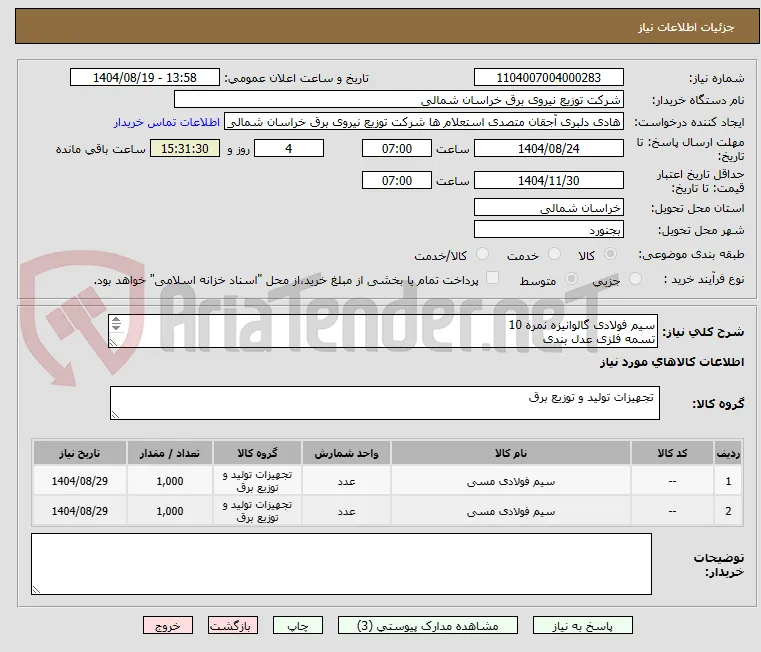
Task: Click the announcement date field 1404/08/19 - 13:58
Action: (145, 78)
